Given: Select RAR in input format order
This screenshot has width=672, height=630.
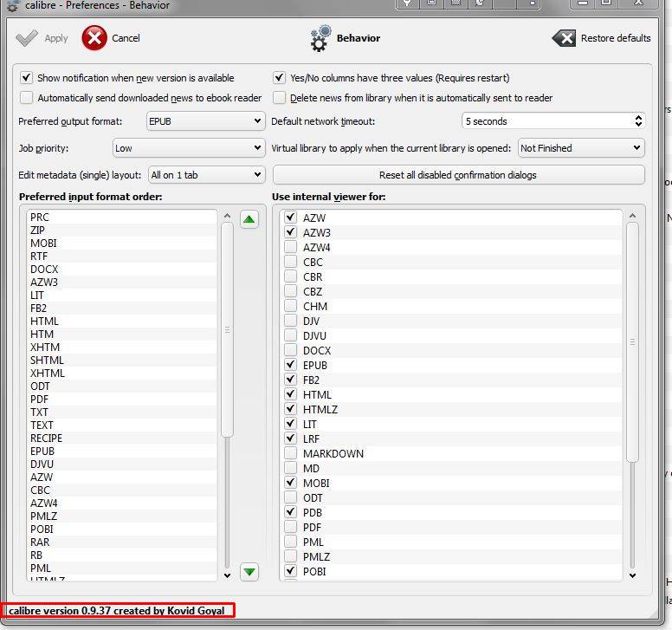Looking at the screenshot, I should point(122,542).
